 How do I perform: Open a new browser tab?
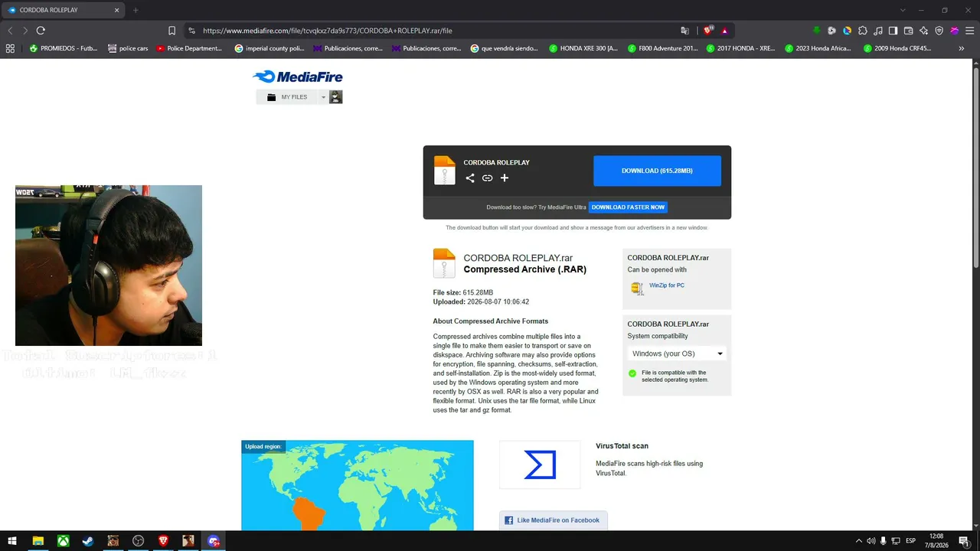click(136, 10)
